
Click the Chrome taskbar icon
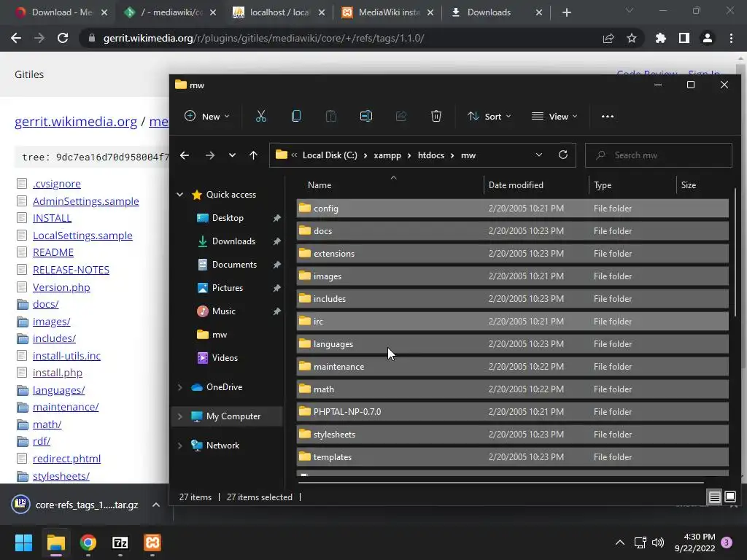[88, 542]
